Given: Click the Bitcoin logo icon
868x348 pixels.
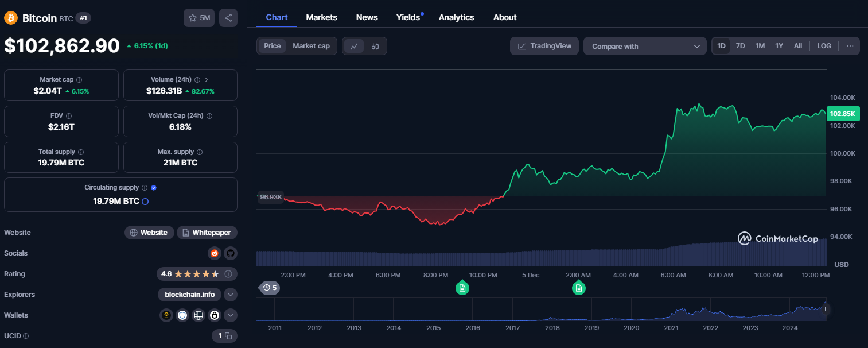Looking at the screenshot, I should 11,18.
